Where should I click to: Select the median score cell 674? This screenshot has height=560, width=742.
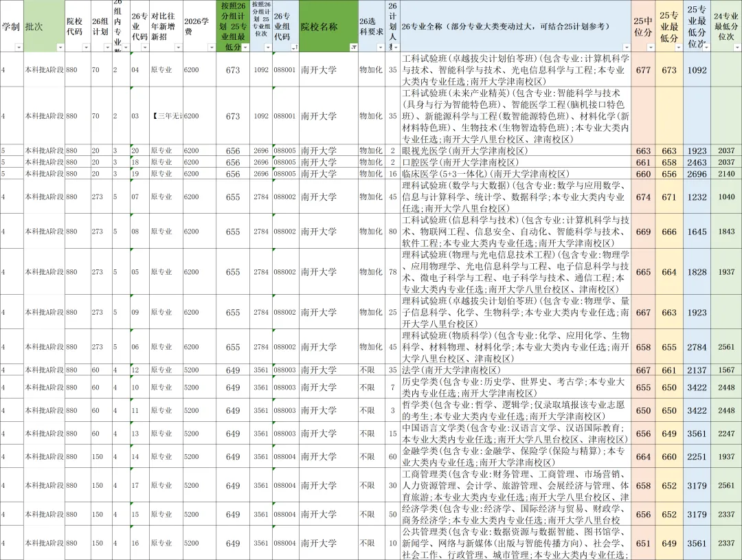[643, 197]
